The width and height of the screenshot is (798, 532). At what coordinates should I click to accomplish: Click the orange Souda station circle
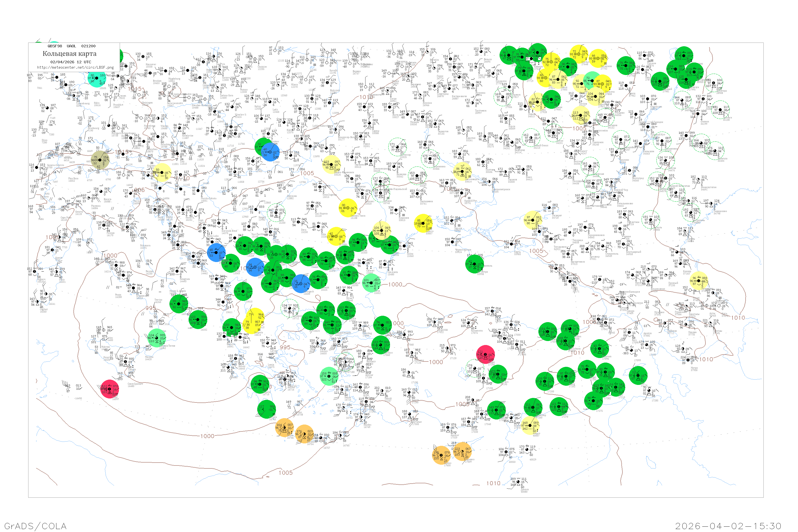point(284,427)
